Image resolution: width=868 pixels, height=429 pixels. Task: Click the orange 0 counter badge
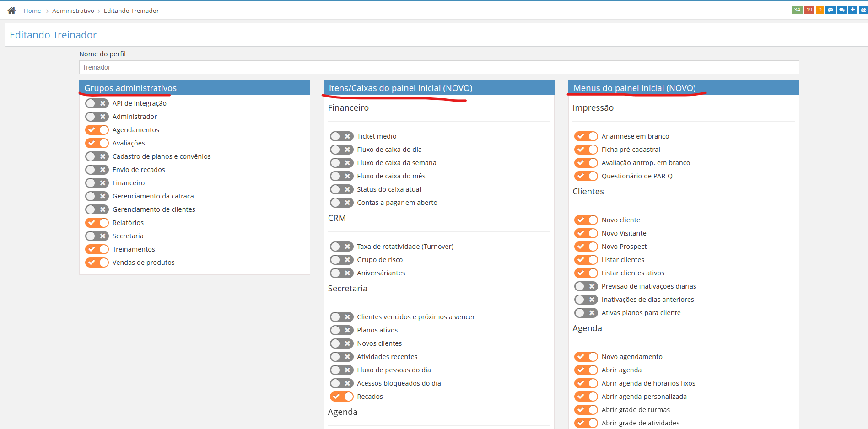pyautogui.click(x=820, y=10)
